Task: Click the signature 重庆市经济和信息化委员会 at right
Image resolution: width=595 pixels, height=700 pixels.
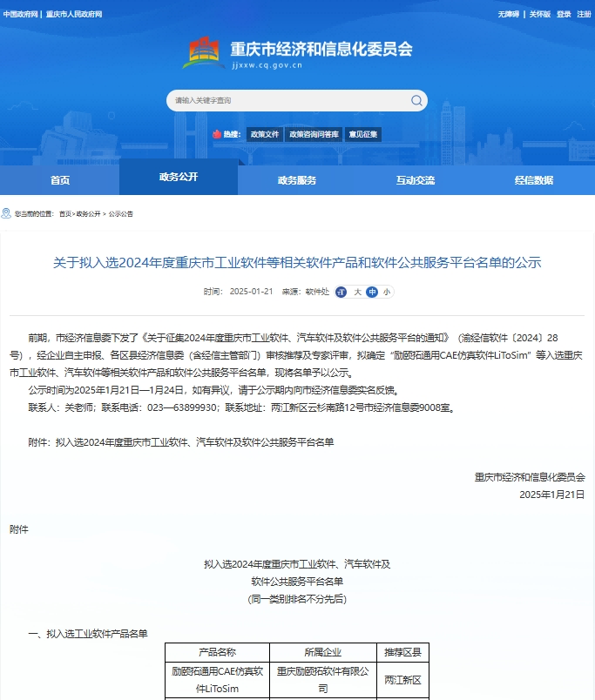Action: click(530, 477)
